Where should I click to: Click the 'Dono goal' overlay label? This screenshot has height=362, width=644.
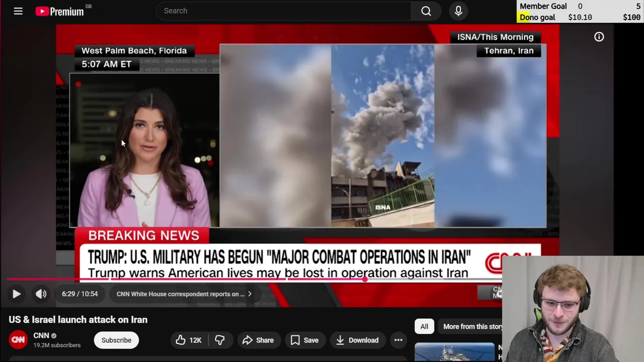(x=537, y=17)
